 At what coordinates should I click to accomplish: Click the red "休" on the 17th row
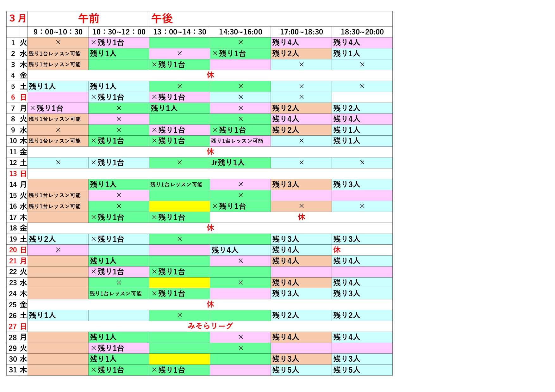(302, 217)
